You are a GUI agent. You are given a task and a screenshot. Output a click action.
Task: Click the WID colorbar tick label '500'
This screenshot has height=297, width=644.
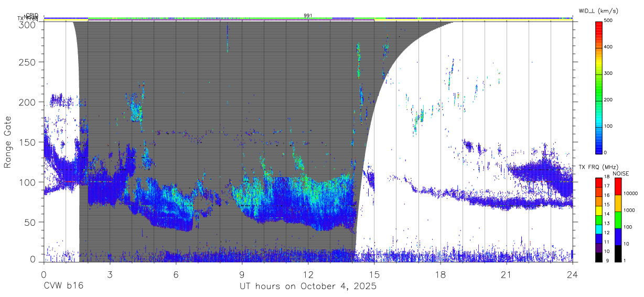[x=608, y=21]
